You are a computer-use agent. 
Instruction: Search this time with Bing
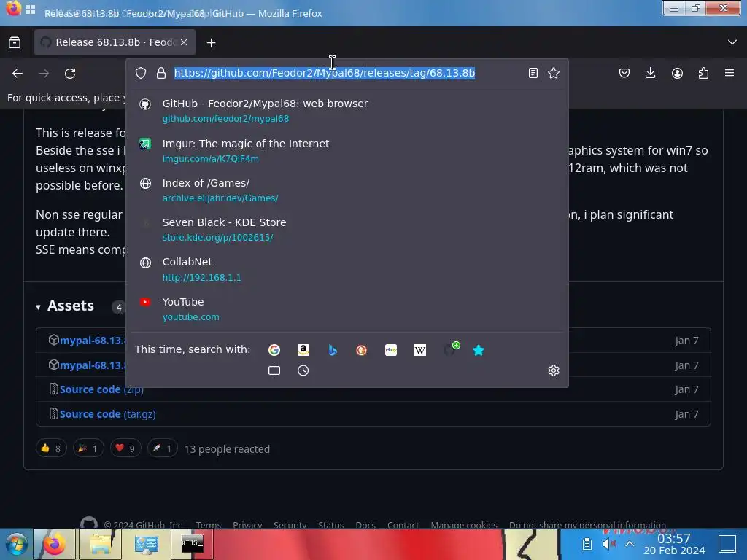click(333, 350)
